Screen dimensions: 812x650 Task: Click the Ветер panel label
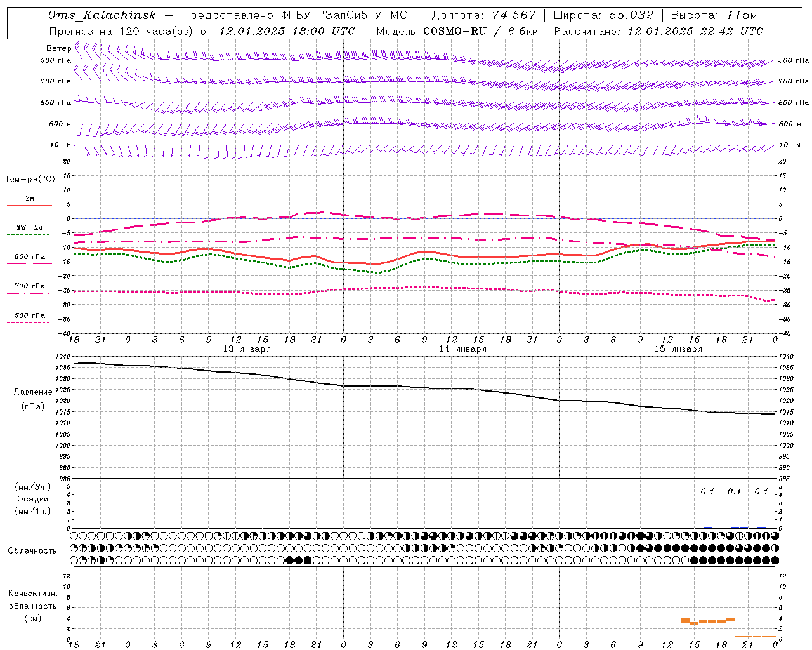coord(58,48)
